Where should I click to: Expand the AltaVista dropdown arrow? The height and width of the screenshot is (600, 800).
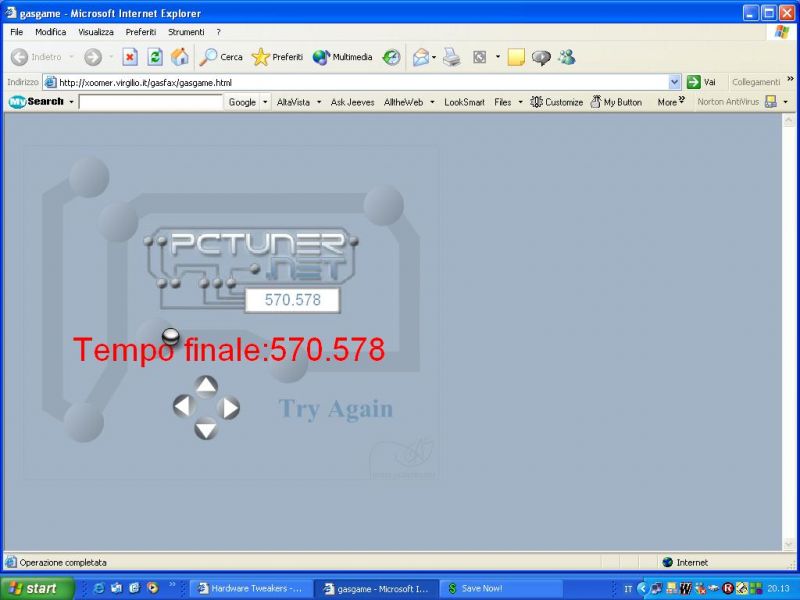(x=319, y=102)
